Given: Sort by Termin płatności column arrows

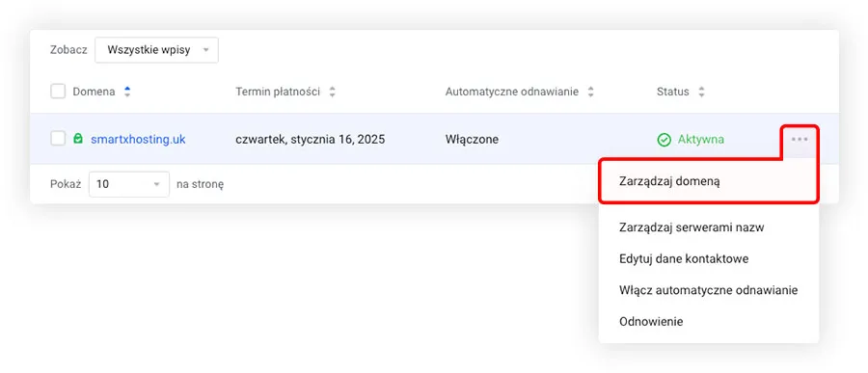Looking at the screenshot, I should [x=332, y=92].
